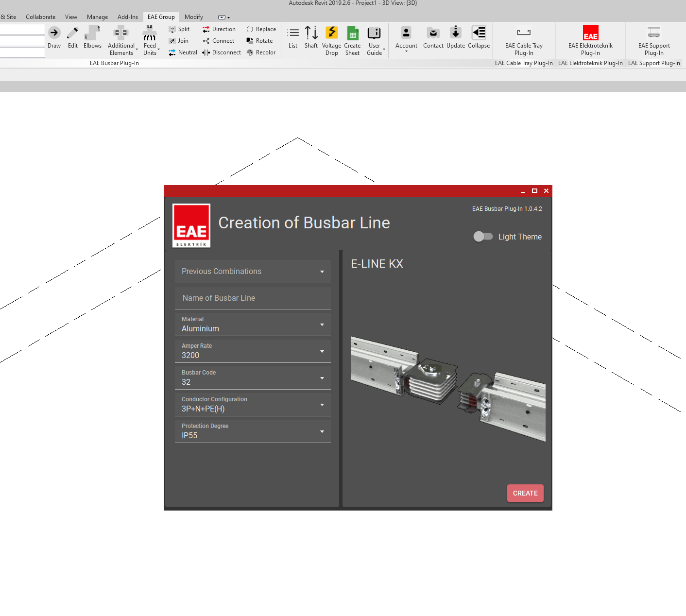This screenshot has height=616, width=686.
Task: Click the Replace tool
Action: click(261, 29)
